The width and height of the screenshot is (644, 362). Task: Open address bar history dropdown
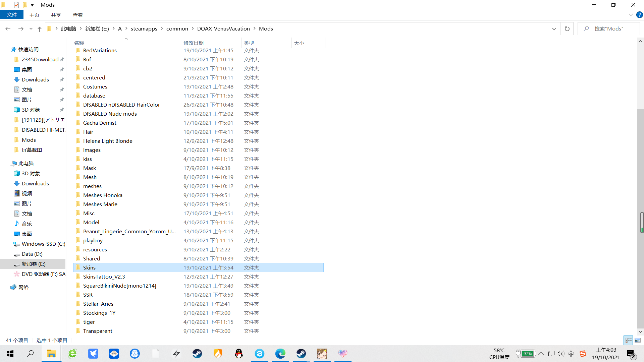tap(554, 29)
